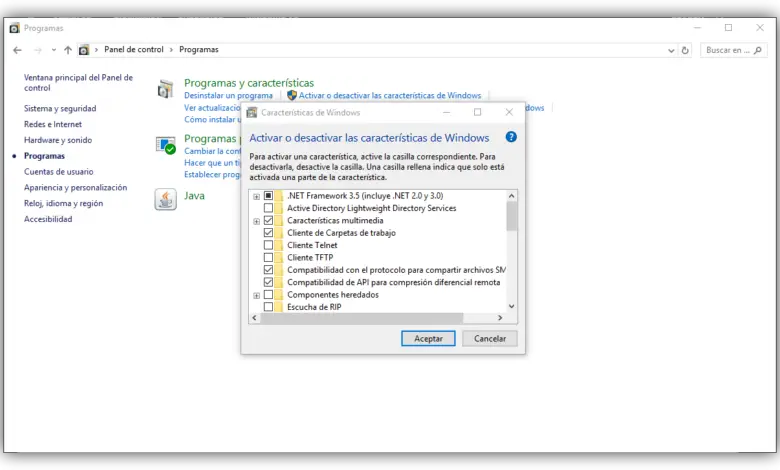Screen dimensions: 780x470
Task: Click the vertical scrollbar thumb in features list
Action: [x=511, y=217]
